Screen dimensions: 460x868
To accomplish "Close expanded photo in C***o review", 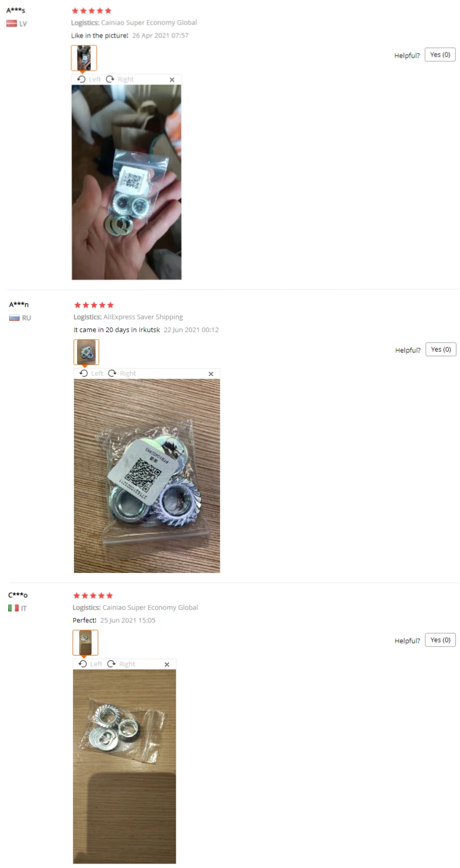I will point(167,664).
